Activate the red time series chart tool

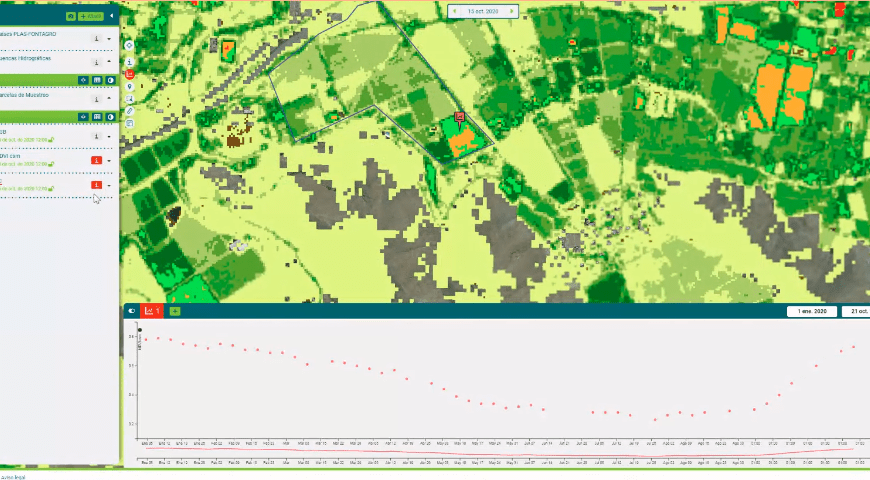[x=129, y=74]
